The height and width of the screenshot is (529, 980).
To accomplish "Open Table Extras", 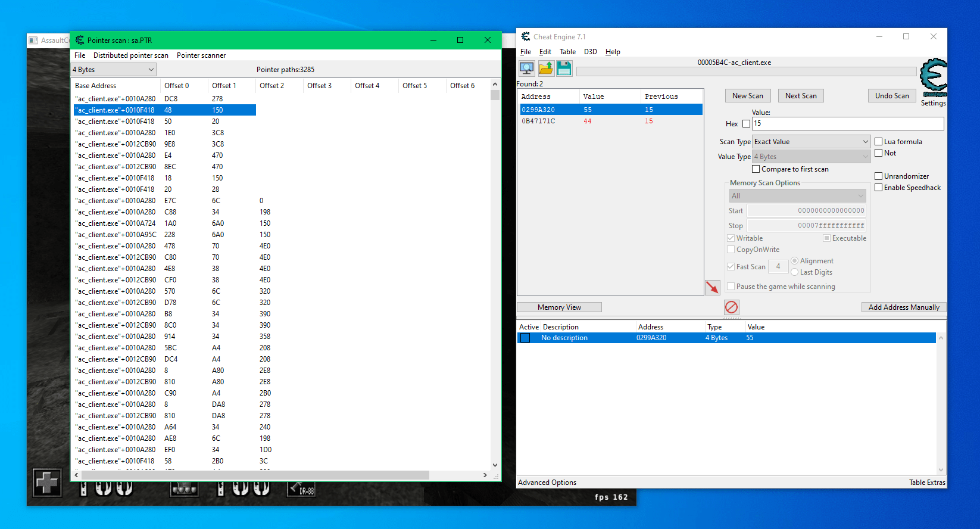I will tap(927, 483).
